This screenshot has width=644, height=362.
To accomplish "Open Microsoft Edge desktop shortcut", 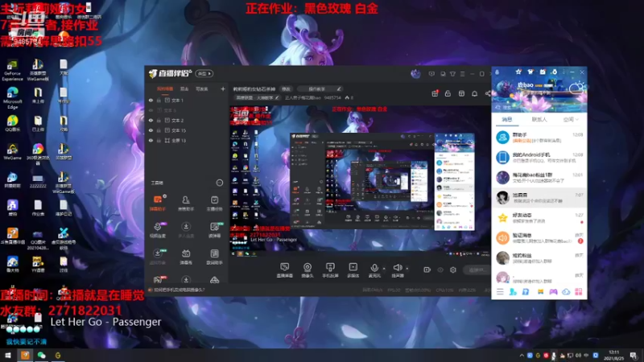I will coord(12,97).
